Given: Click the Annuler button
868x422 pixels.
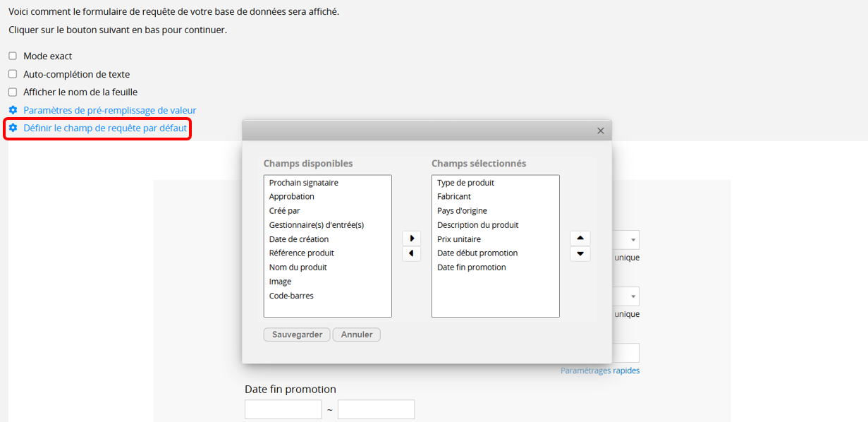Looking at the screenshot, I should click(x=357, y=334).
